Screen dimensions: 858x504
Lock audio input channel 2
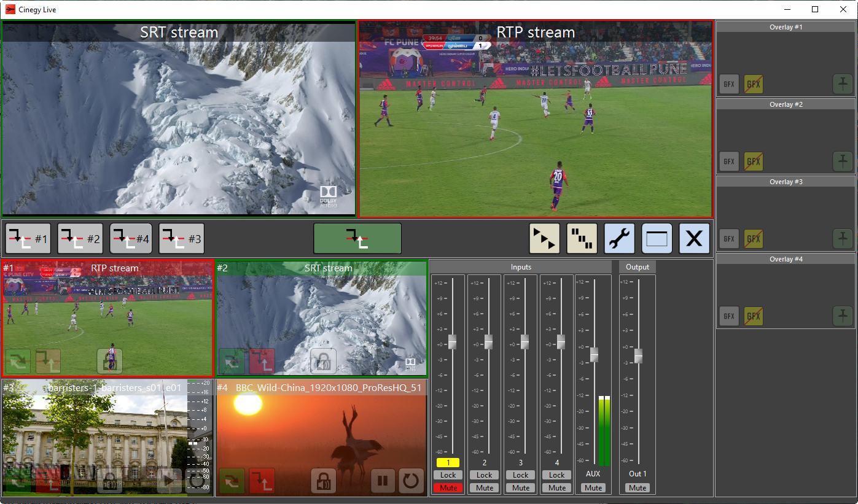(485, 475)
